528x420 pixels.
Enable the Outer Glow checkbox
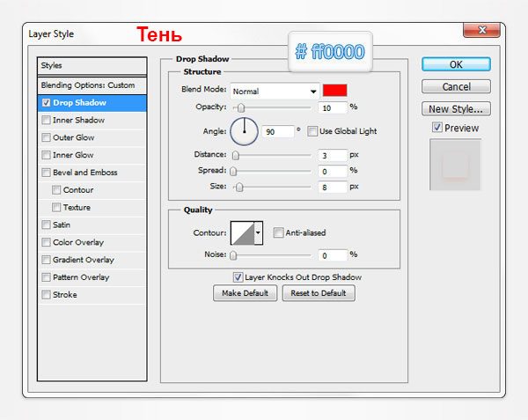click(46, 137)
